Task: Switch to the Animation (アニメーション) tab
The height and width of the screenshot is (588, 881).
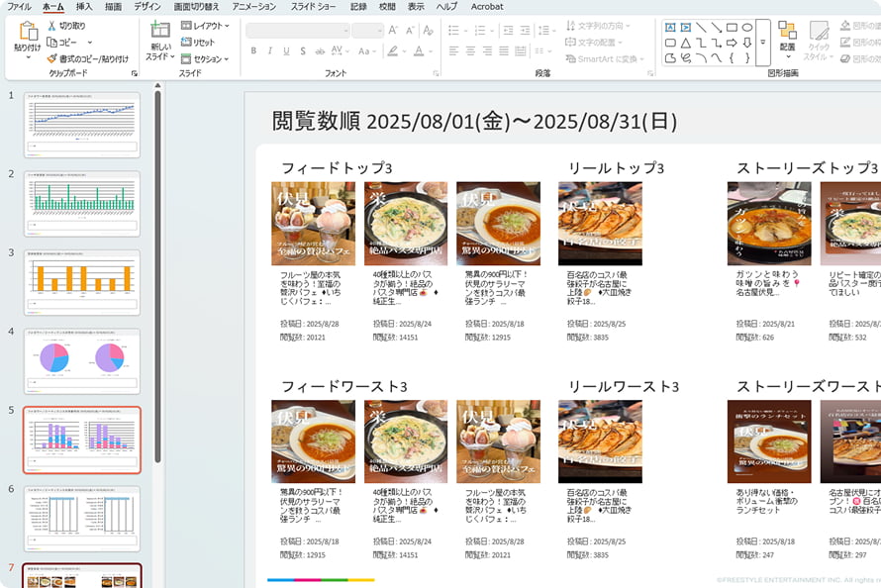Action: (254, 6)
